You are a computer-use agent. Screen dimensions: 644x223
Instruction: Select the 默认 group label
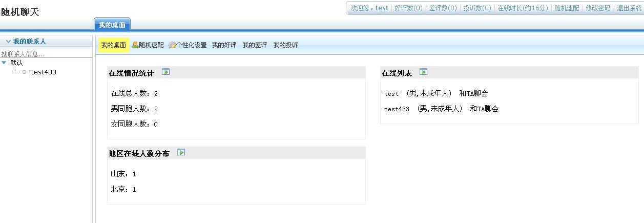click(x=16, y=63)
